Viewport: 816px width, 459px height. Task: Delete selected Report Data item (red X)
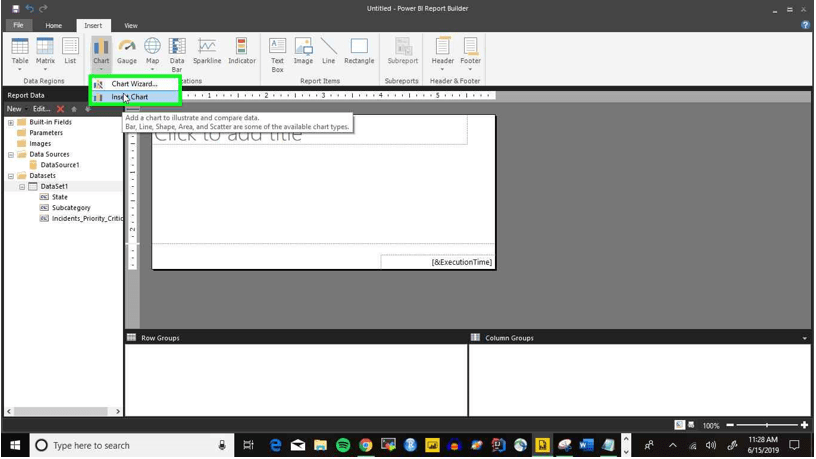60,109
